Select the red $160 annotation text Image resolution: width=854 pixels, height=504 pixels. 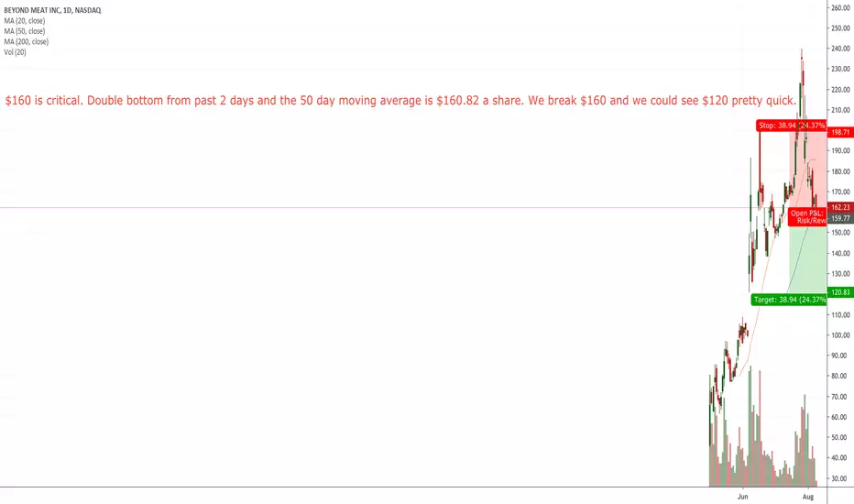point(400,101)
